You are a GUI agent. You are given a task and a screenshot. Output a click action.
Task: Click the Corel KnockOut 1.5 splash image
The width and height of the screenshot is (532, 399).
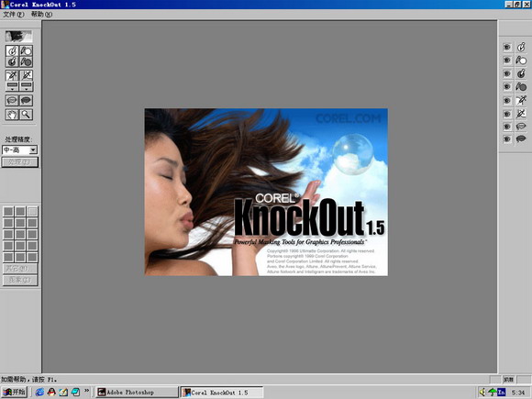[266, 192]
